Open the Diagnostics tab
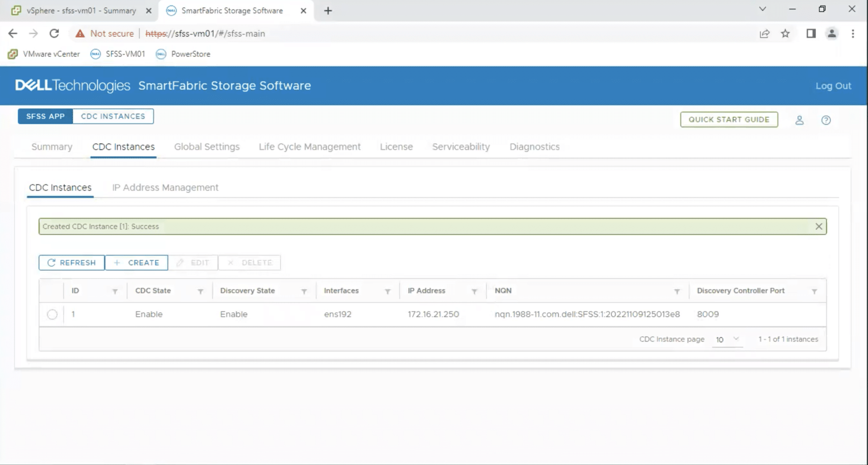This screenshot has height=465, width=868. [x=535, y=147]
